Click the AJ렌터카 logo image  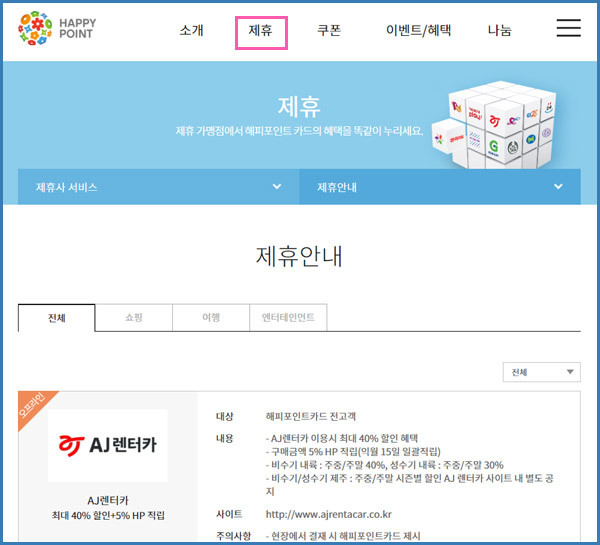pyautogui.click(x=108, y=445)
